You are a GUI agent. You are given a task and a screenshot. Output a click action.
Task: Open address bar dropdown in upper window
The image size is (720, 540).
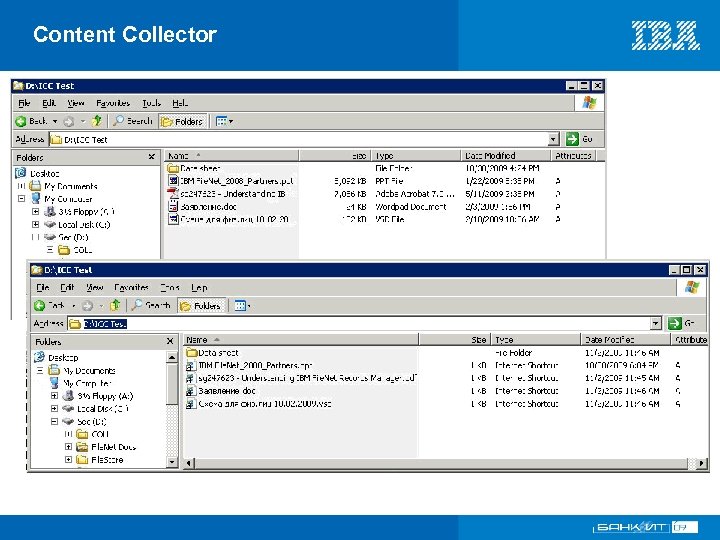553,139
